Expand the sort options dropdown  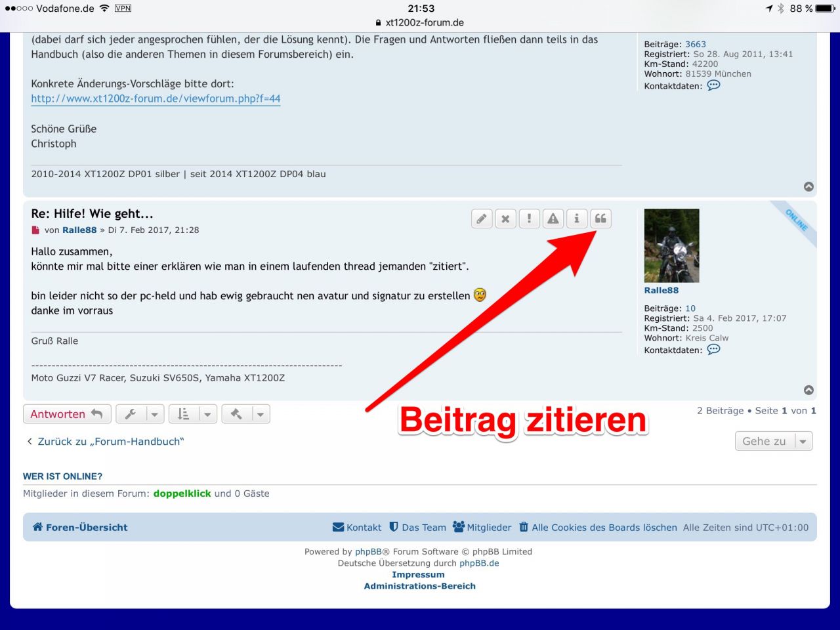pyautogui.click(x=193, y=414)
